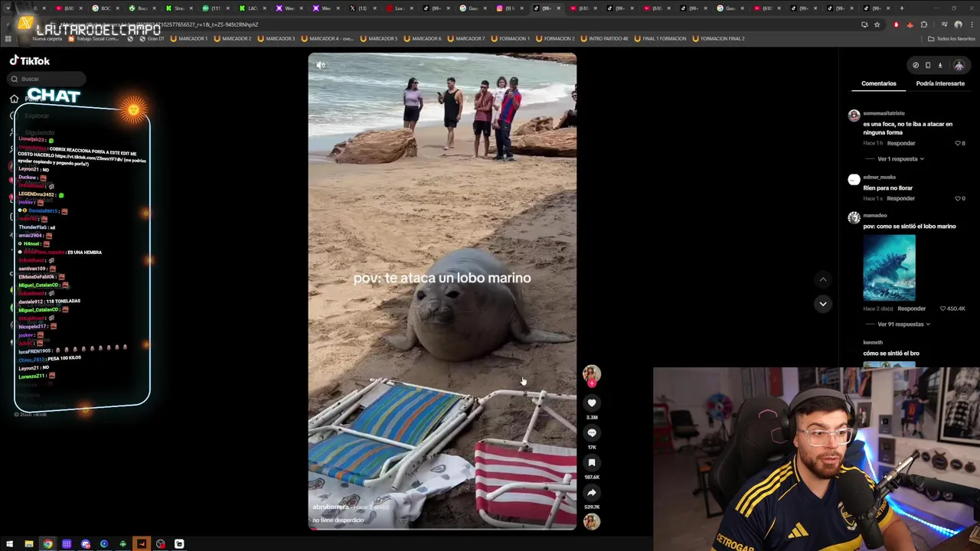The width and height of the screenshot is (980, 551).
Task: Share the video using the arrow icon
Action: (592, 492)
